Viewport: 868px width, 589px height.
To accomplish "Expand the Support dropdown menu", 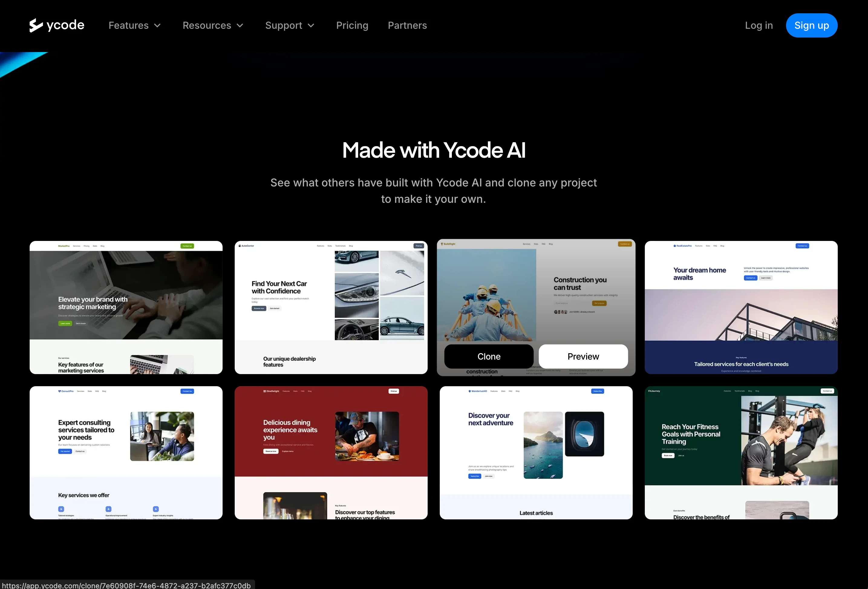I will click(x=290, y=25).
